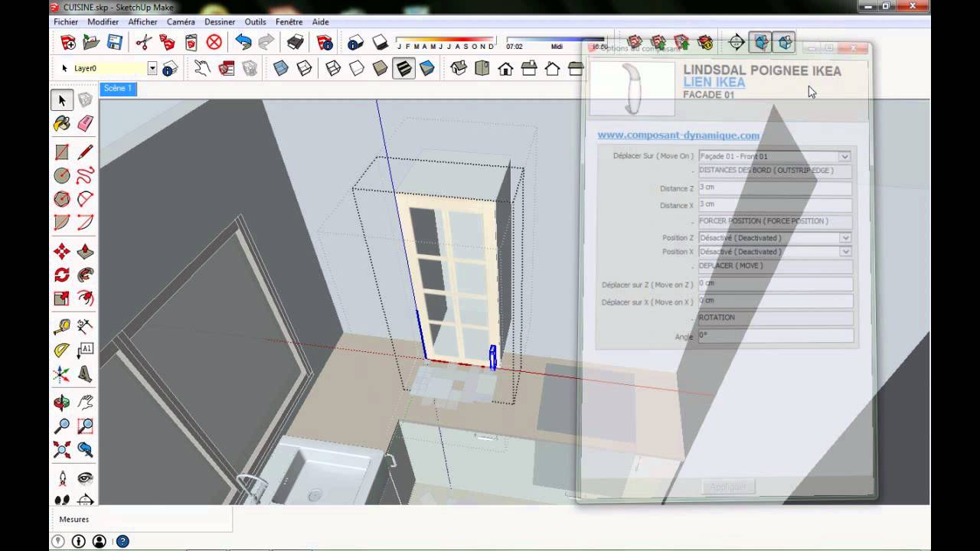Select the Offset tool
The height and width of the screenshot is (551, 980).
point(85,298)
